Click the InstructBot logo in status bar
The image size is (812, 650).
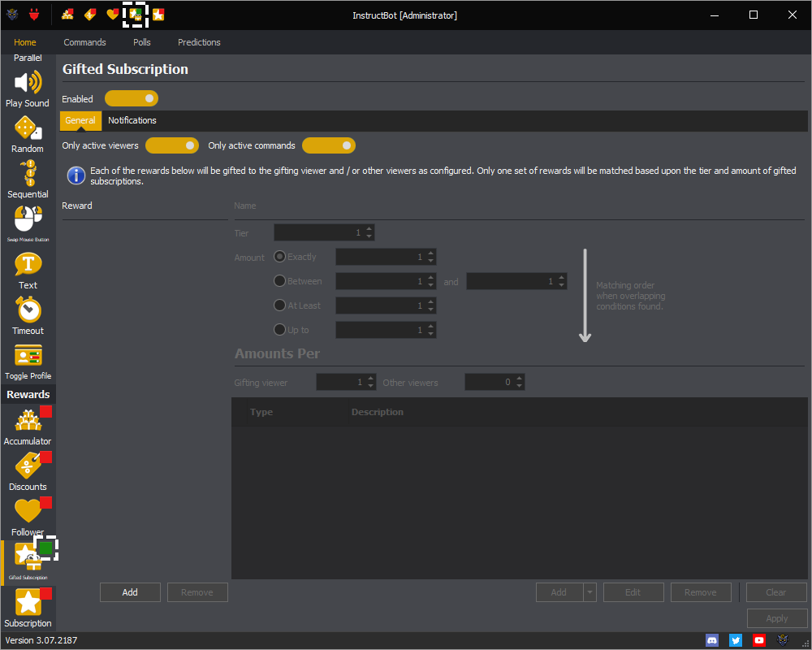pyautogui.click(x=783, y=640)
